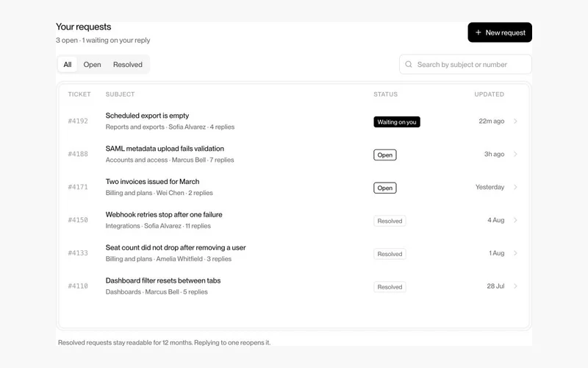588x368 pixels.
Task: Click 'Billing and plans · Wei Chen · 2 replies'
Action: click(x=159, y=193)
